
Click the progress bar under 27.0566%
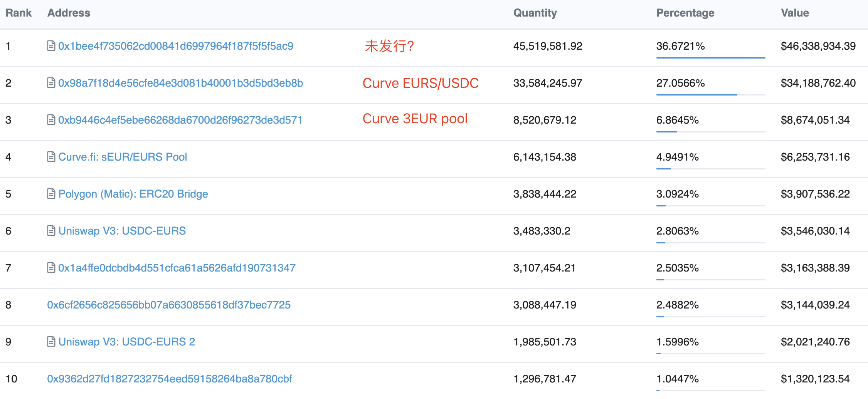point(711,95)
